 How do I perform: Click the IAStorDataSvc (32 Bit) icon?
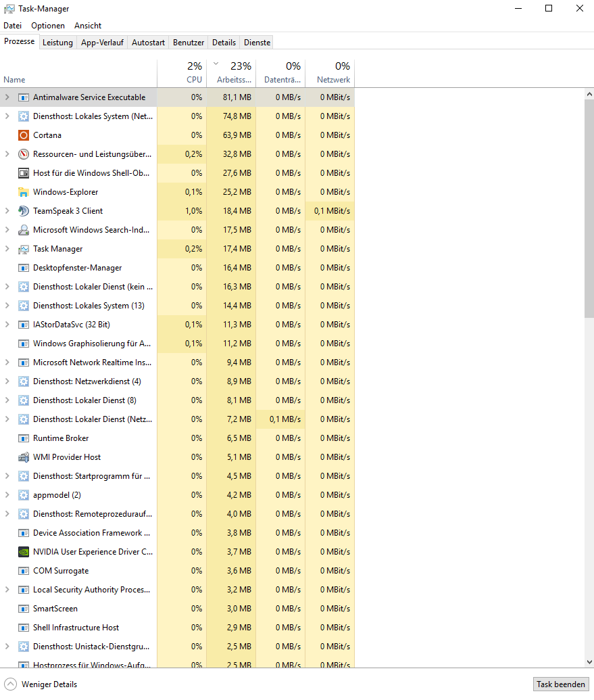tap(24, 325)
